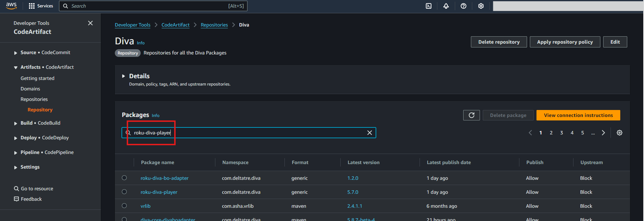Image resolution: width=644 pixels, height=221 pixels.
Task: Click the Go to resource search icon
Action: point(16,189)
